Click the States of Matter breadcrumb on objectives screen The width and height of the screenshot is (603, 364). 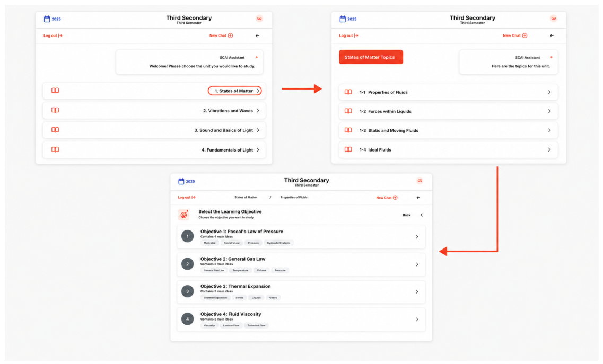click(246, 198)
